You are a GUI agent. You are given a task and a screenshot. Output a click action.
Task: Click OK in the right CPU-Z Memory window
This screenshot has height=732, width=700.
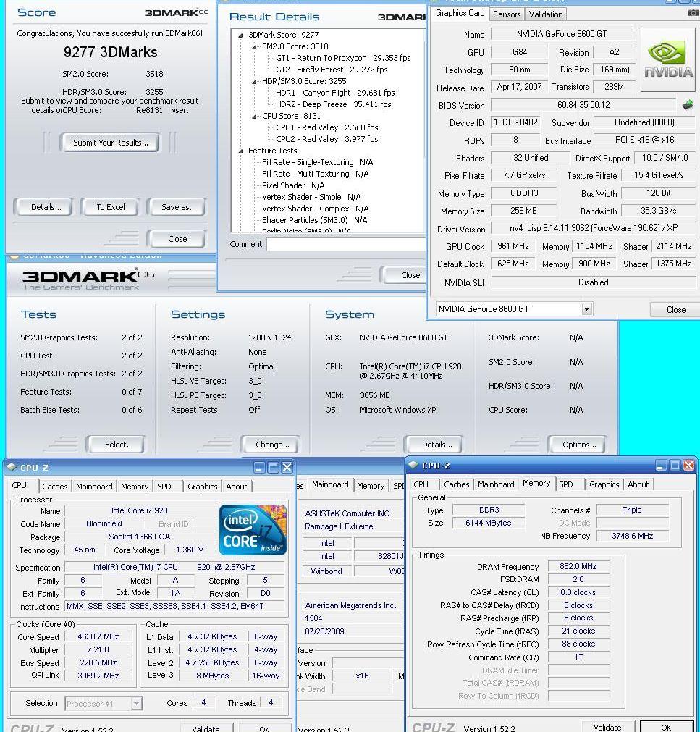[x=666, y=728]
